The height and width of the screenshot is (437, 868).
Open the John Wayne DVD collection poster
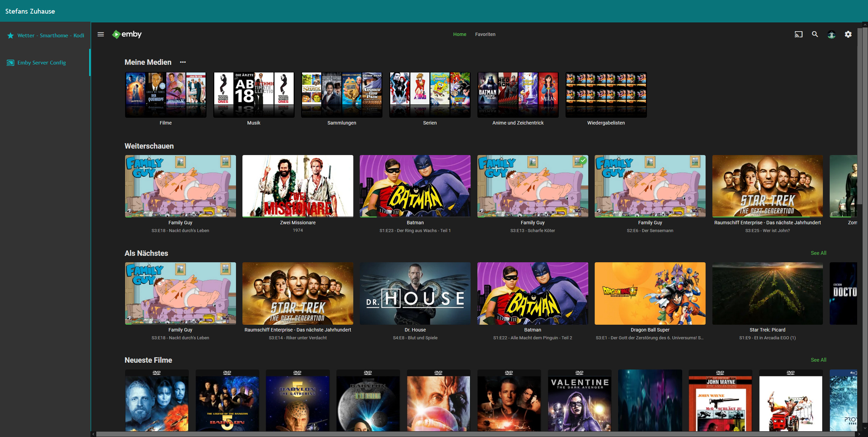720,400
